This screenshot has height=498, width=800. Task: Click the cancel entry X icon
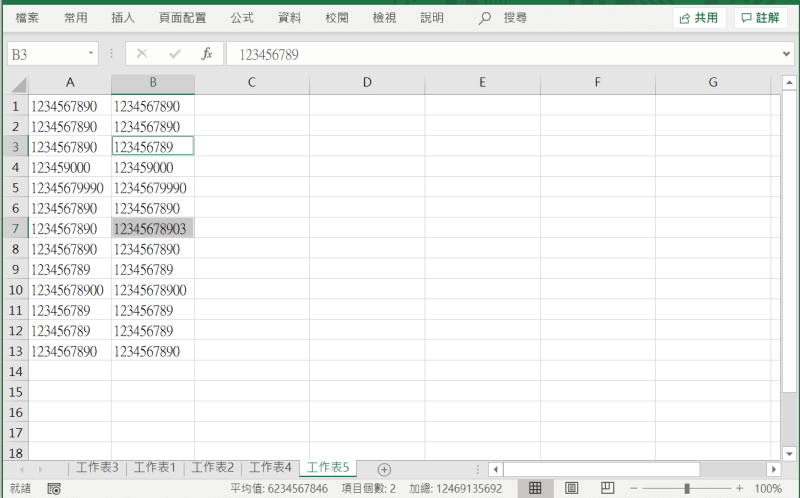pyautogui.click(x=142, y=54)
